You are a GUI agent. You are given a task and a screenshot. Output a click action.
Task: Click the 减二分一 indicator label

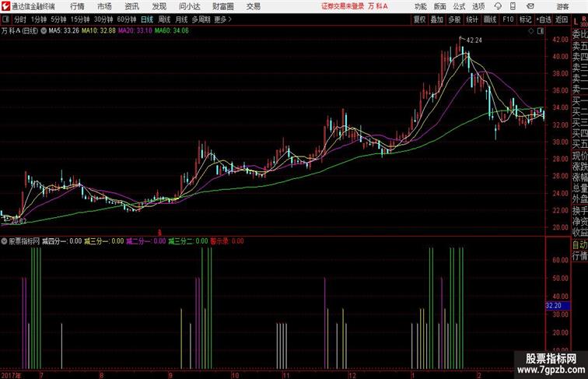pos(138,241)
